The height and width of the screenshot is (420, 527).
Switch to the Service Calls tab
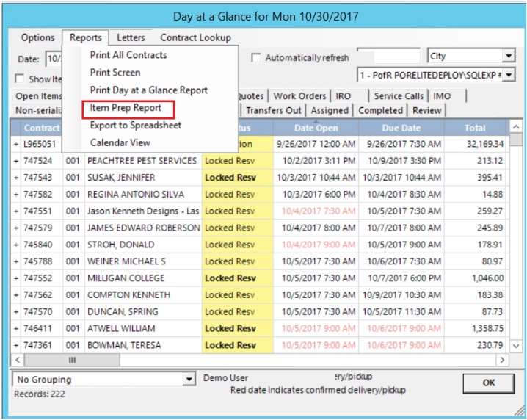pos(399,96)
